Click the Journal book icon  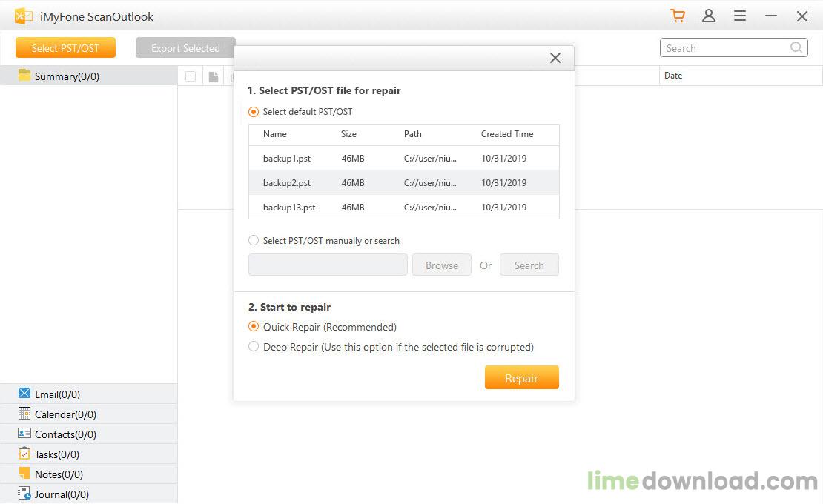[x=24, y=493]
